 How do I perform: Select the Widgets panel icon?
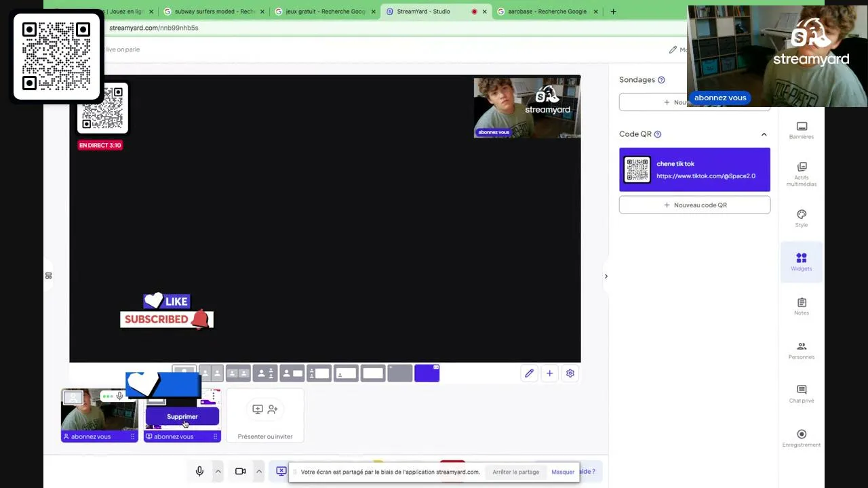click(802, 262)
